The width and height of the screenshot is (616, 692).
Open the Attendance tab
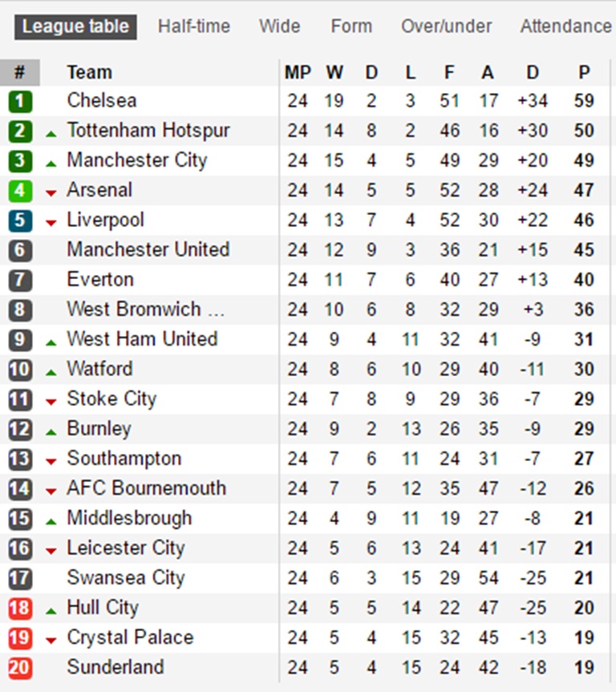(565, 26)
